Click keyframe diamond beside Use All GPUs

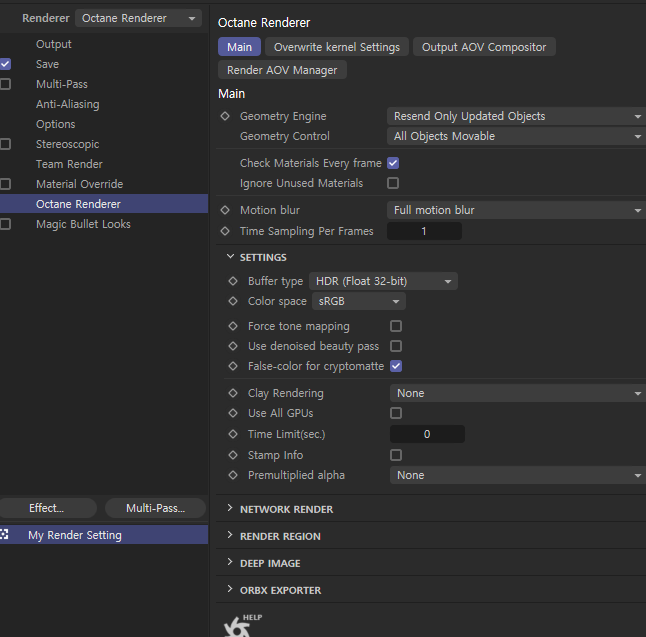233,413
